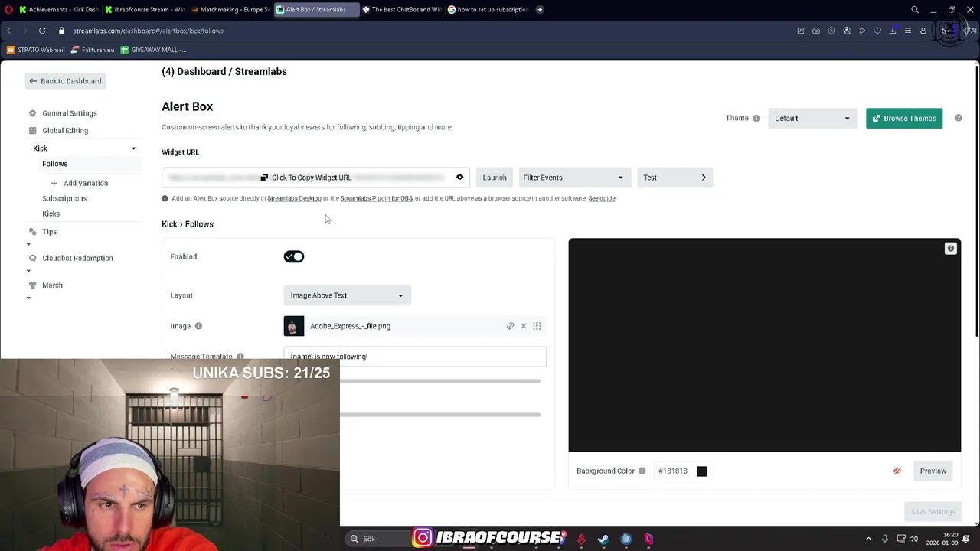Click the plus icon beside Add Variation

tap(54, 183)
